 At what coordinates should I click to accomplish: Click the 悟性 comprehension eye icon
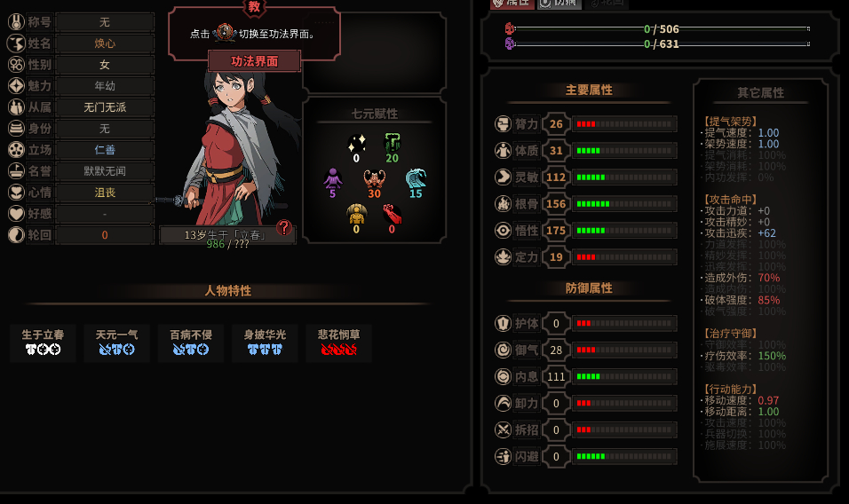coord(503,231)
